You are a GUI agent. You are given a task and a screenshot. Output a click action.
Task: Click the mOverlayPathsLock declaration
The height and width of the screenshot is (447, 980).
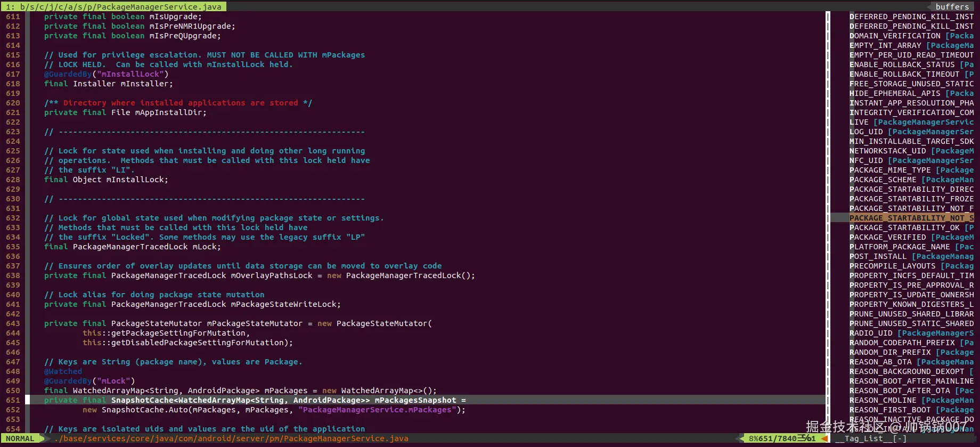259,275
